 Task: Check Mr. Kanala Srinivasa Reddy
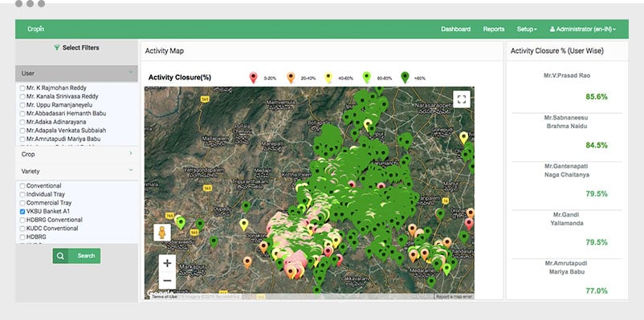pos(22,97)
